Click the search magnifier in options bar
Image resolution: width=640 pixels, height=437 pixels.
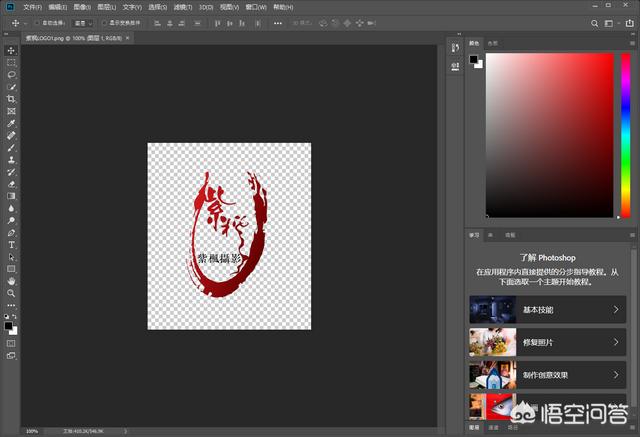pos(595,24)
